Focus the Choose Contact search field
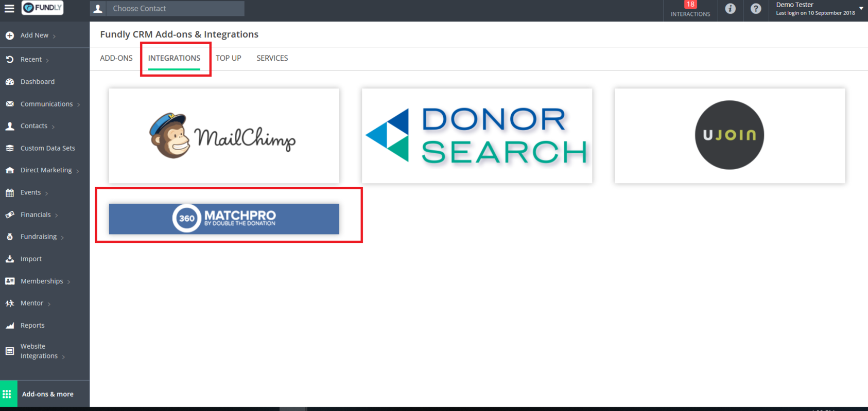 tap(176, 9)
